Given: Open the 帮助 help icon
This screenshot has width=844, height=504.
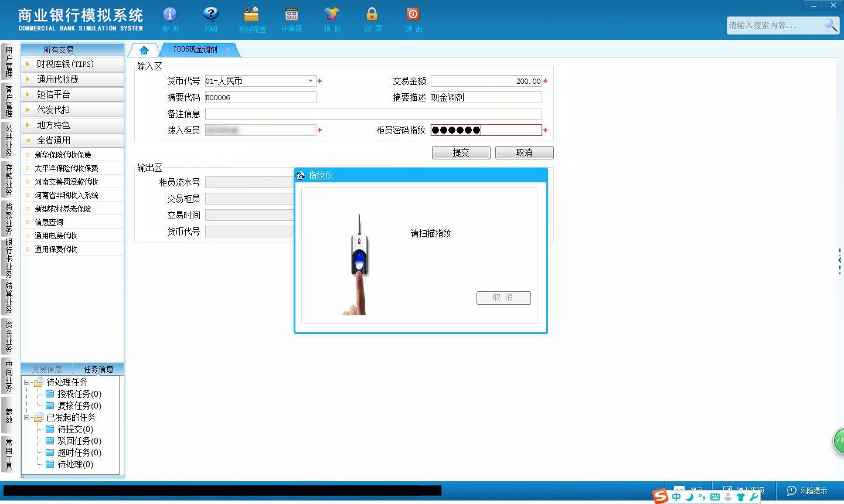Looking at the screenshot, I should pyautogui.click(x=170, y=15).
